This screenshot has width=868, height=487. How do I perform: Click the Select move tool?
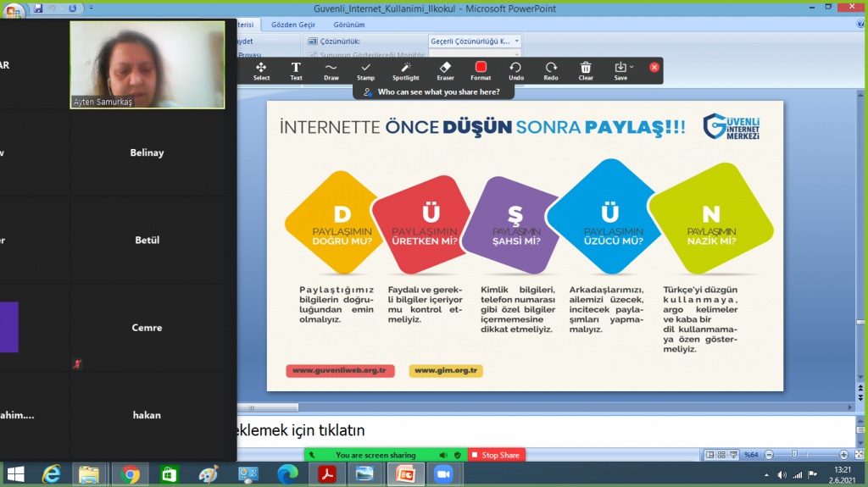click(x=261, y=69)
